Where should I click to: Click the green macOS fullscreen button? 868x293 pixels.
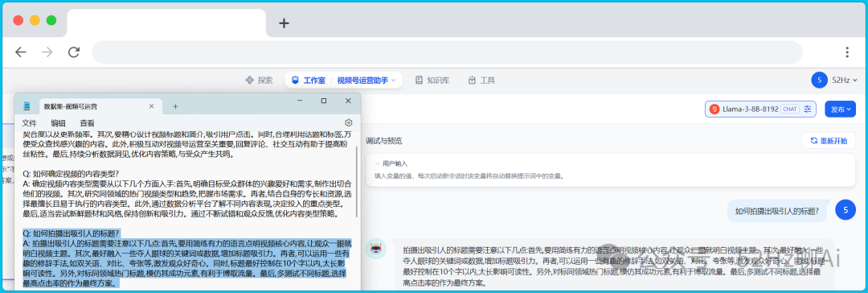tap(51, 20)
